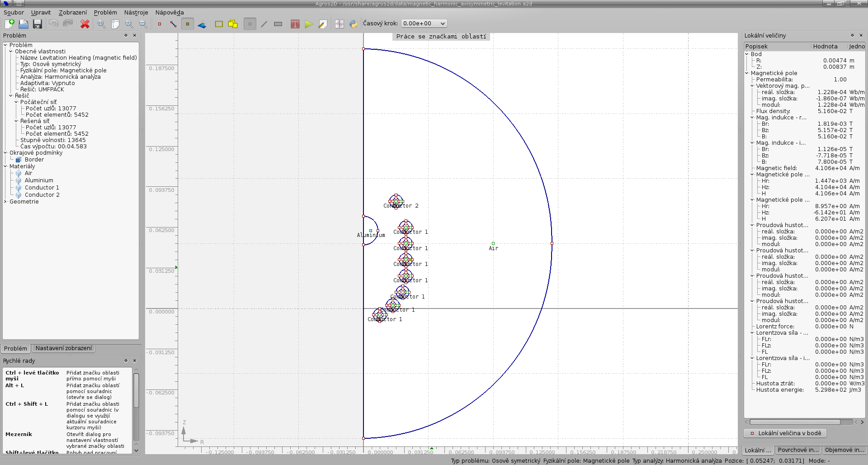Screen dimensions: 868x465
Task: Click the horizontal scrollbar in Lokální veličiny
Action: pos(795,422)
